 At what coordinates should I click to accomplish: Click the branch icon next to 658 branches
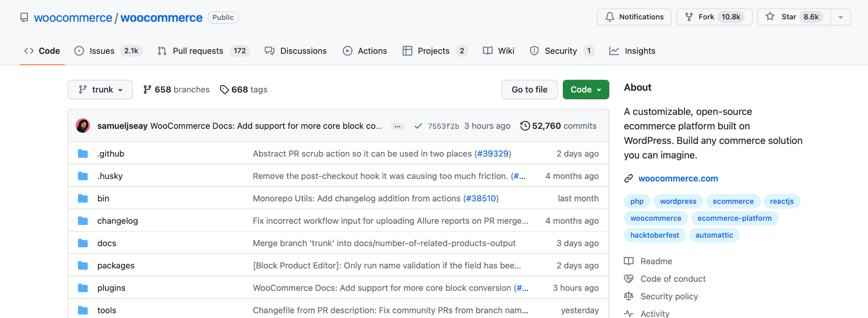click(x=147, y=89)
